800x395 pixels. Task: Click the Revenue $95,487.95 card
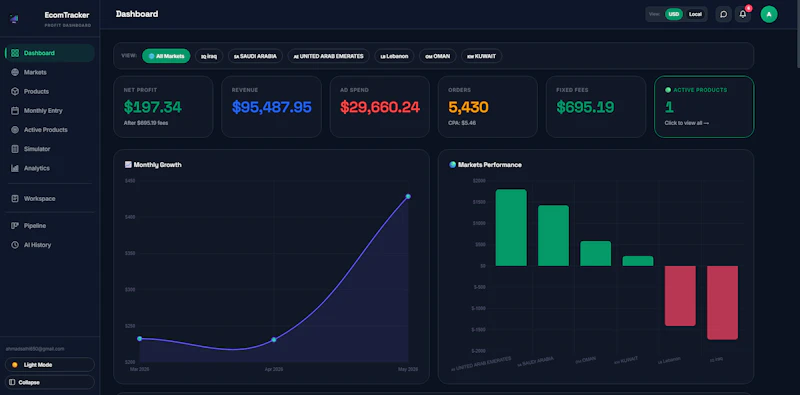point(271,107)
